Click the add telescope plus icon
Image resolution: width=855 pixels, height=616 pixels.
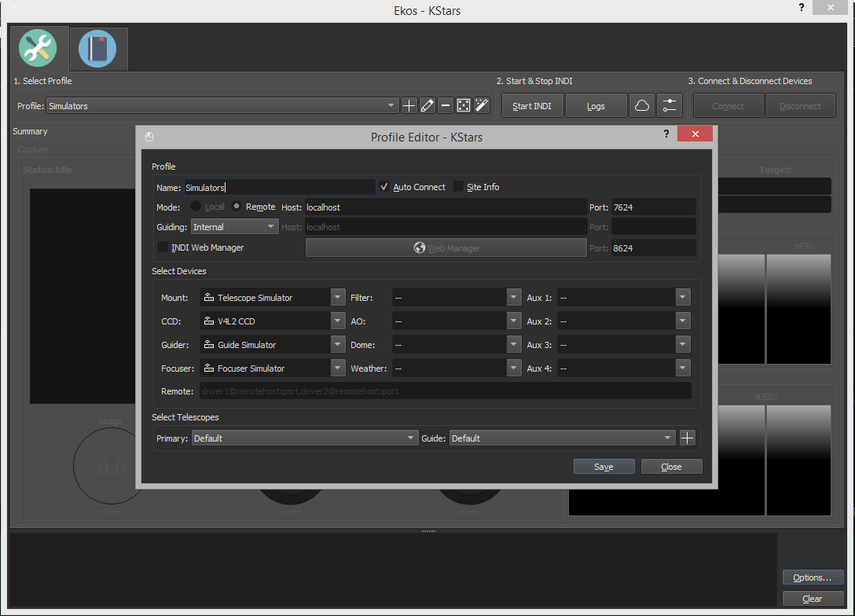click(x=688, y=438)
